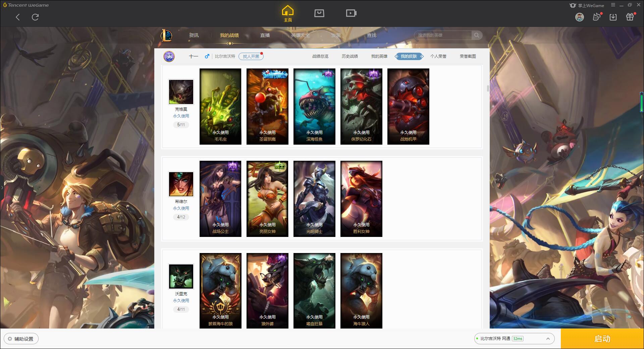Open the 狼外婆 skin card
The image size is (644, 349).
[x=267, y=291]
